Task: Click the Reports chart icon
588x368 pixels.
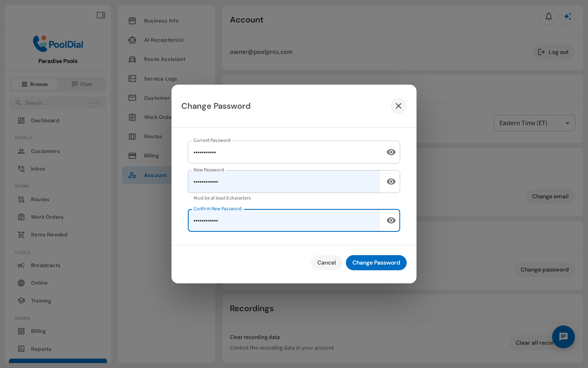Action: click(x=21, y=349)
